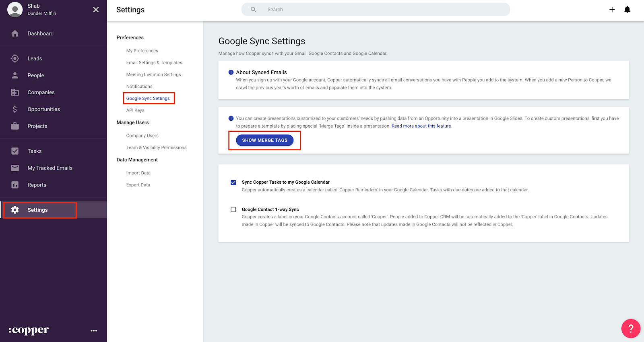
Task: Open the Company Users page
Action: (x=142, y=136)
